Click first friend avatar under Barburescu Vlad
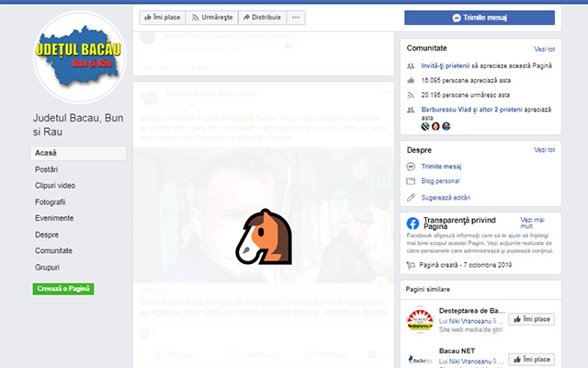 click(x=424, y=126)
